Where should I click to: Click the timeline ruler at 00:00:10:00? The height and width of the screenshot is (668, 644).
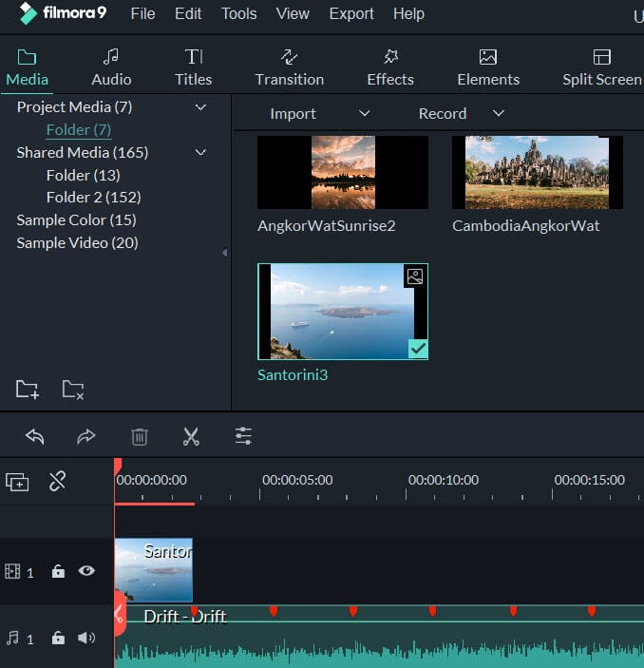pyautogui.click(x=444, y=480)
